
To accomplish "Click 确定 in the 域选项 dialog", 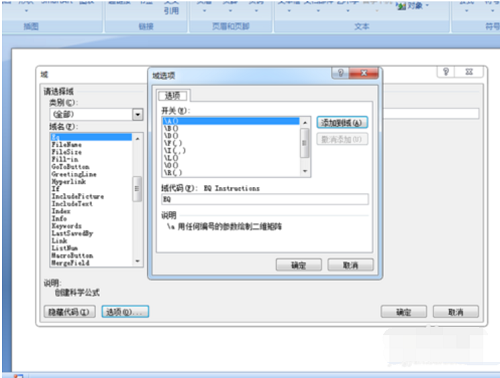I will [299, 265].
